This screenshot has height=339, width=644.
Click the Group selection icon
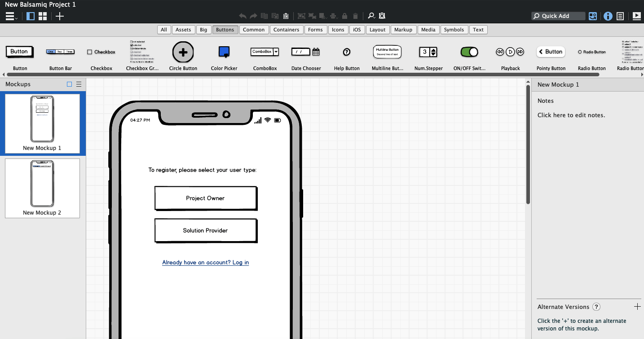(301, 16)
